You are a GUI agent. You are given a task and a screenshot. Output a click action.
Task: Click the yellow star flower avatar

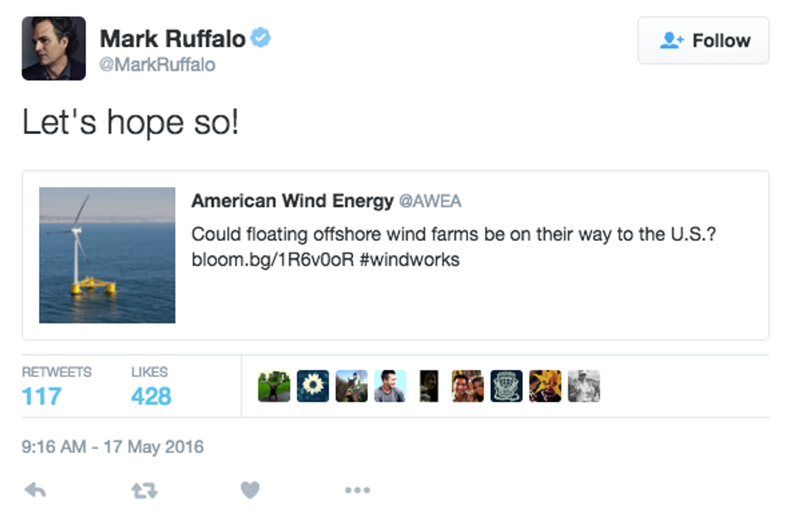click(x=545, y=386)
